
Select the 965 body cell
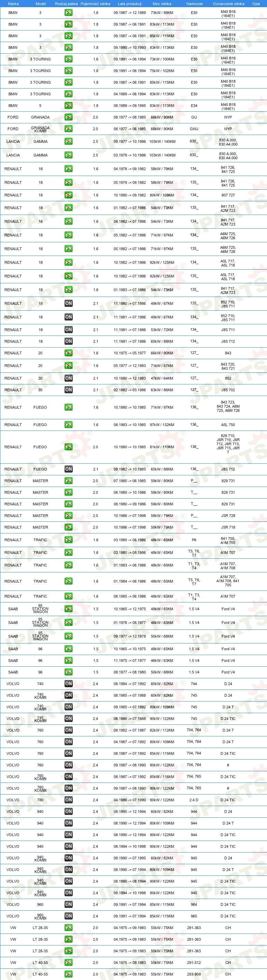point(194,916)
